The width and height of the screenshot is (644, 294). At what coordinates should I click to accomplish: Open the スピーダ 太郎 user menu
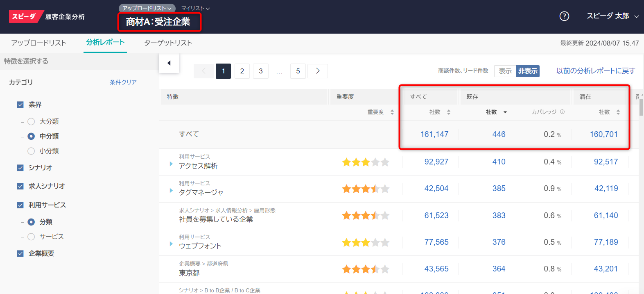[612, 16]
